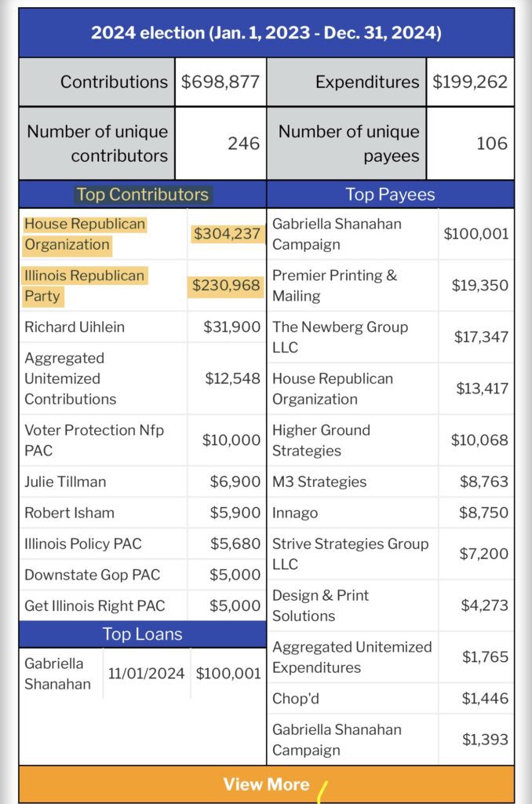Open Premier Printing & Mailing payee
Screen dimensions: 532x804
[x=334, y=286]
